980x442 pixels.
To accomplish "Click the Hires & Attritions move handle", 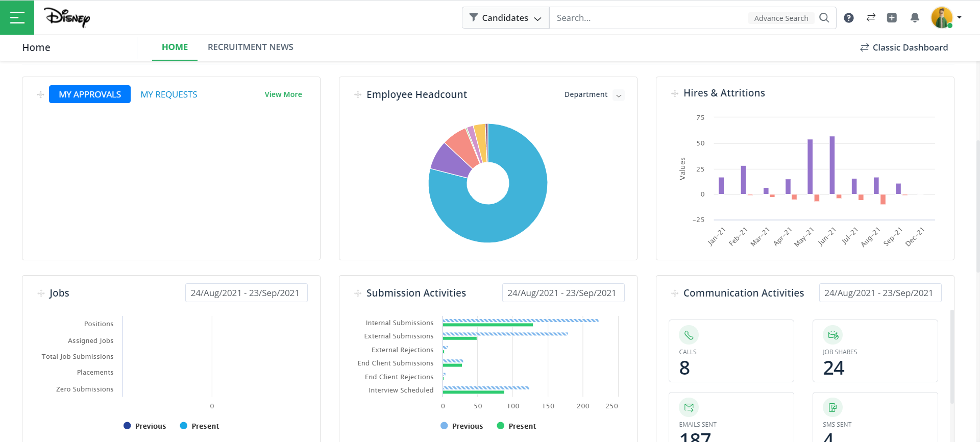I will [674, 93].
